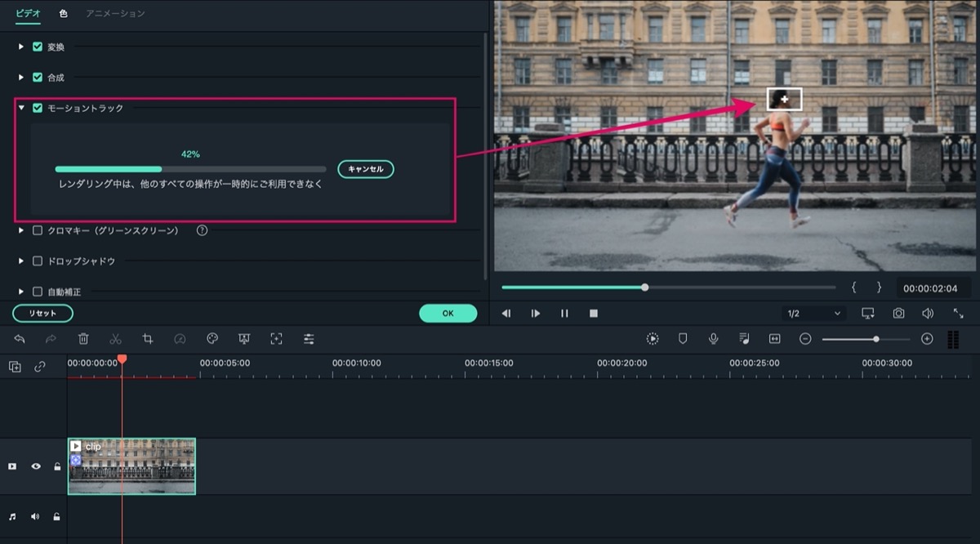
Task: Undo the last edit in the toolbar
Action: click(x=20, y=339)
